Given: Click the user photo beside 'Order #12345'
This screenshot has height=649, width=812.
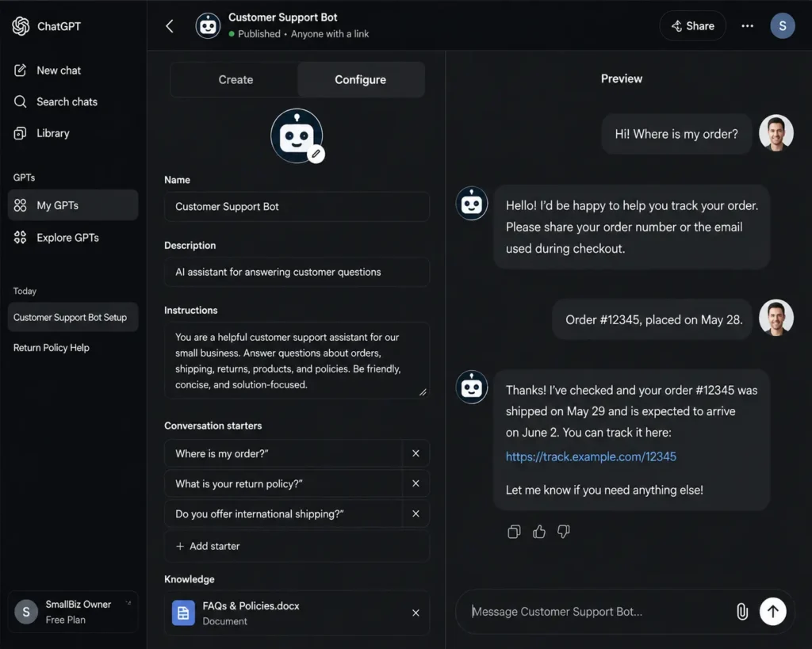Looking at the screenshot, I should click(776, 317).
